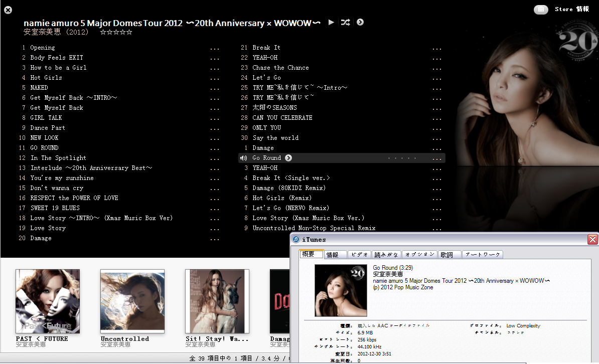Viewport: 599px width, 364px height.
Task: Select track In The Spotlight
Action: [58, 158]
